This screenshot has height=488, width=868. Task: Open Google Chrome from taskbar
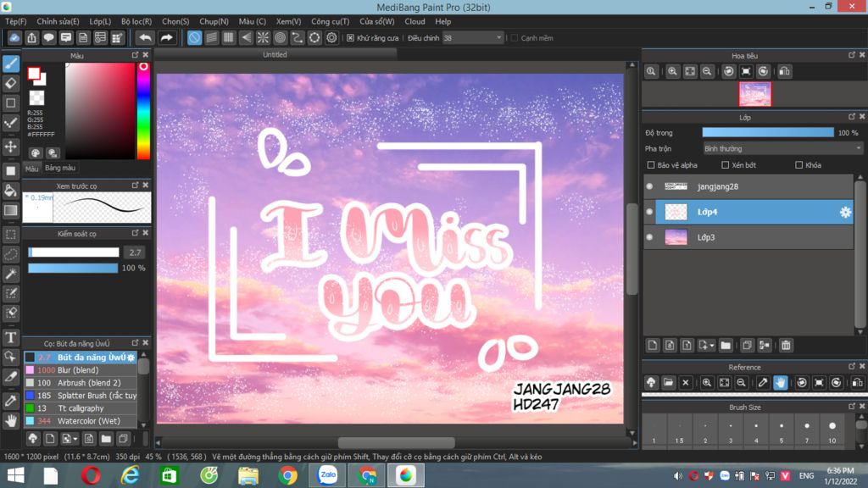click(287, 475)
